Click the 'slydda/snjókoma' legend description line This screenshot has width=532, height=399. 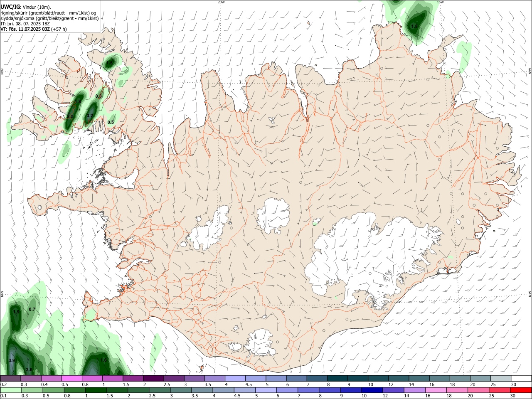pyautogui.click(x=49, y=18)
